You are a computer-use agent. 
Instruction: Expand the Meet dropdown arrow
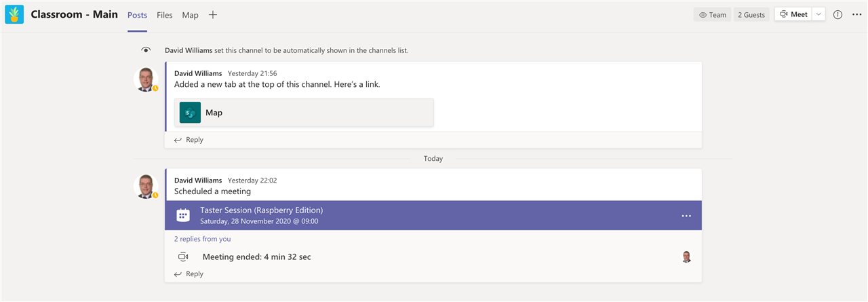[x=818, y=14]
